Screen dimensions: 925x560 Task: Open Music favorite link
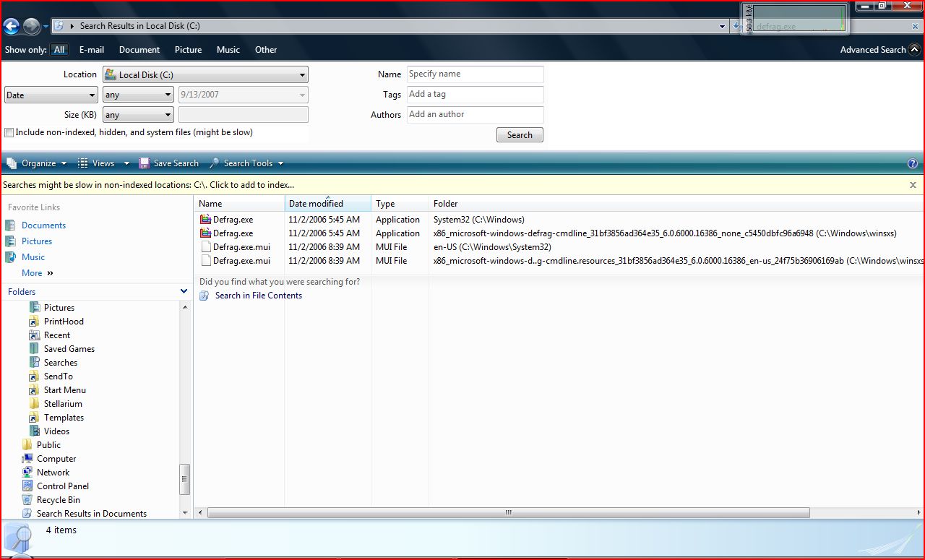click(33, 257)
